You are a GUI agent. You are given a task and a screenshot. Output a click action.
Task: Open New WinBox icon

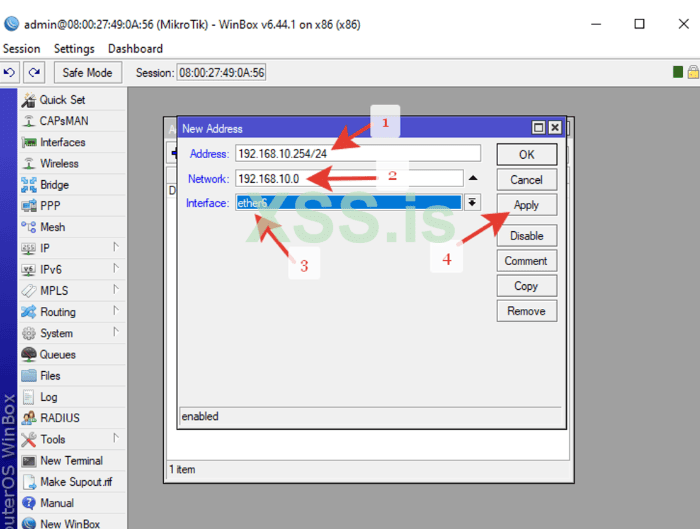pyautogui.click(x=29, y=523)
